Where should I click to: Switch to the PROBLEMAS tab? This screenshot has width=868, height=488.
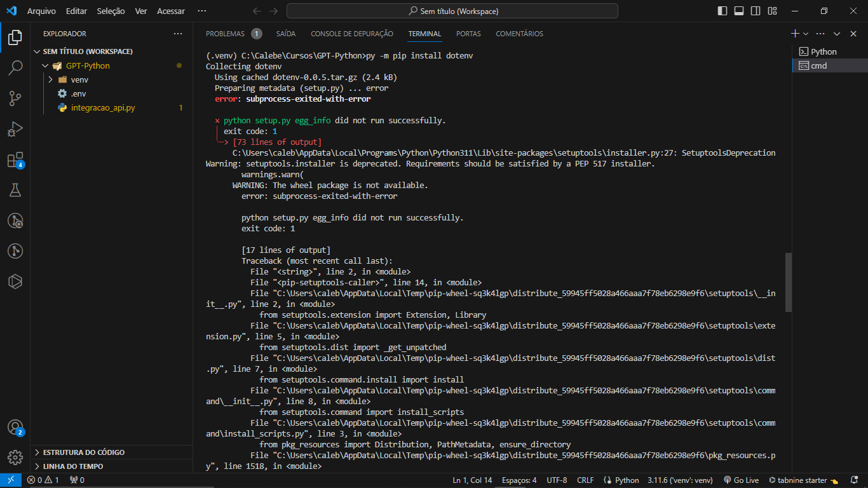click(233, 34)
